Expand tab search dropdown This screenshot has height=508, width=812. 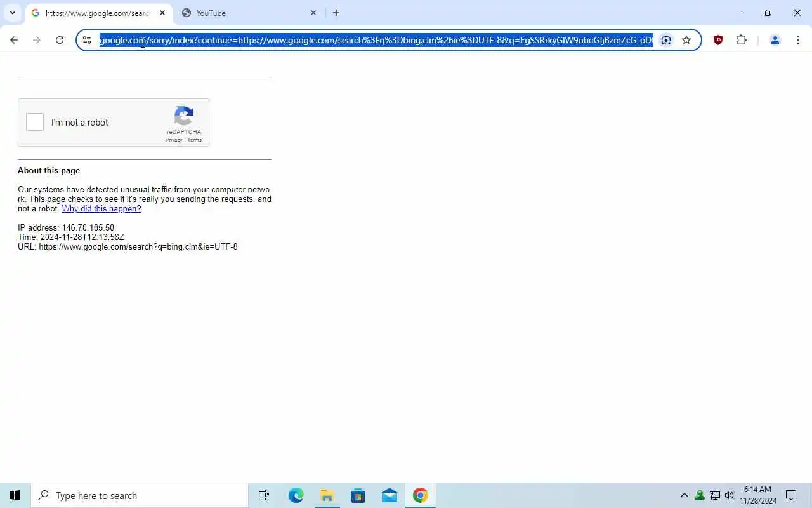12,13
